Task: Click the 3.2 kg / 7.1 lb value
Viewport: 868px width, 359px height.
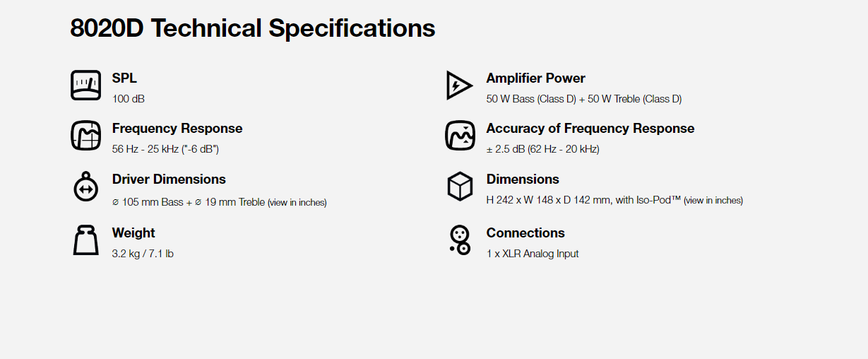Action: point(143,254)
